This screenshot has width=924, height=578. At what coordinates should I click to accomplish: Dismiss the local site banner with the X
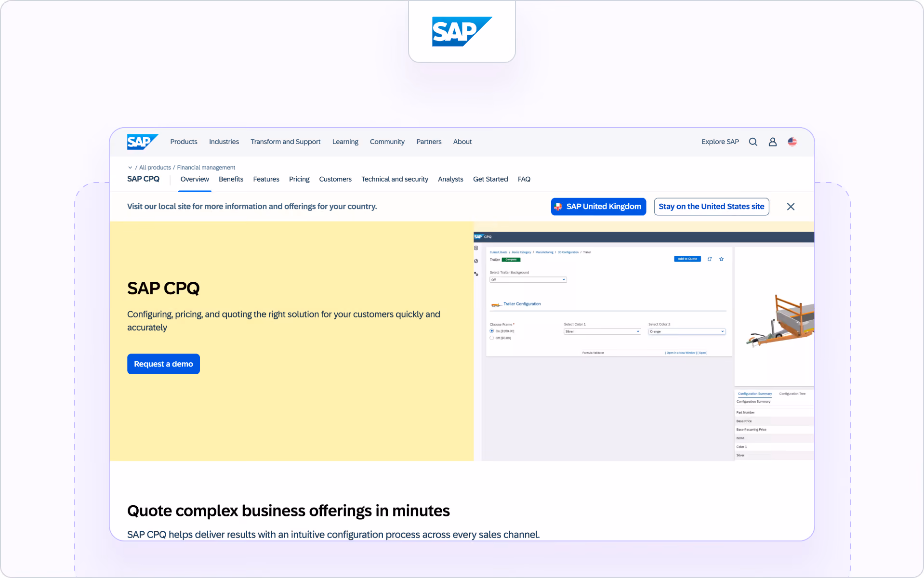pyautogui.click(x=791, y=207)
